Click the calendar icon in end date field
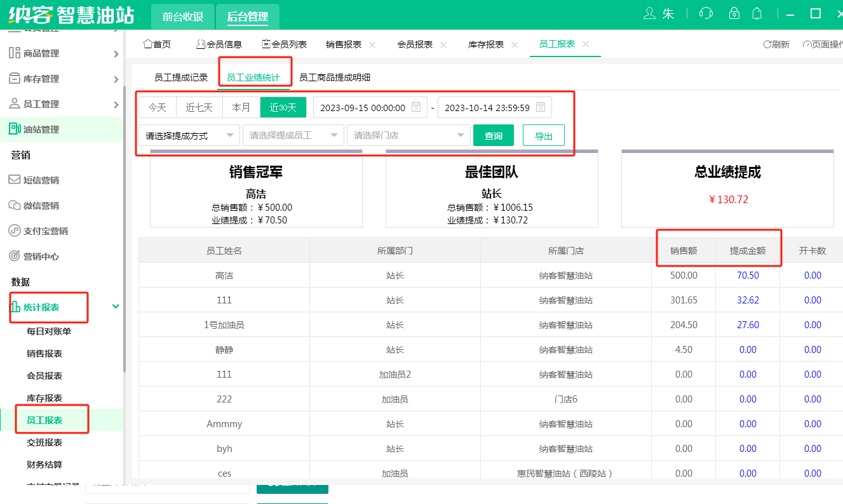The width and height of the screenshot is (843, 504). pyautogui.click(x=541, y=107)
